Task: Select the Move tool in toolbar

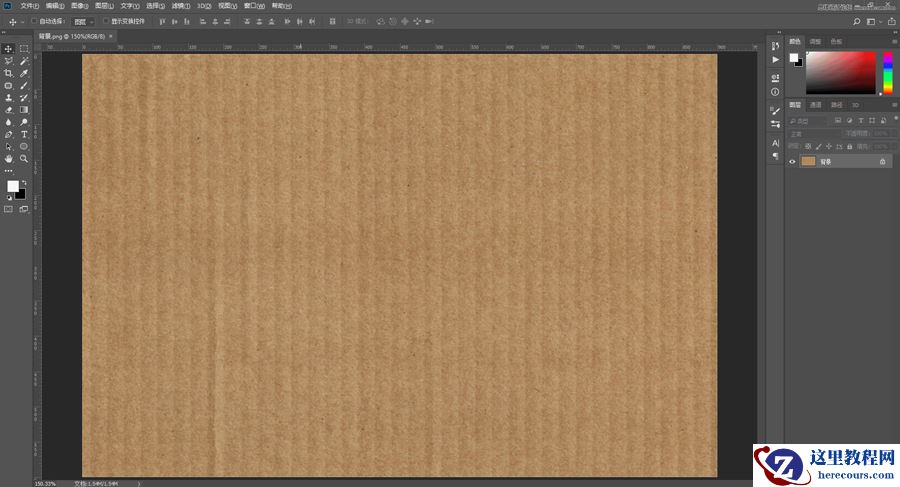Action: tap(9, 48)
